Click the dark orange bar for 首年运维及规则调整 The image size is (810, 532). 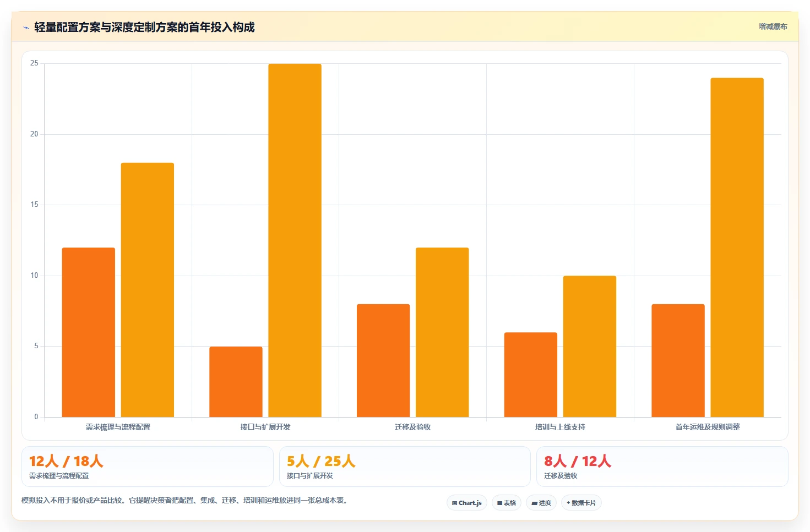click(678, 360)
